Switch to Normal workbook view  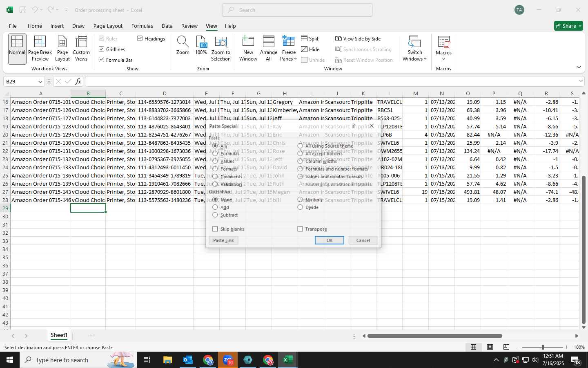click(x=17, y=49)
